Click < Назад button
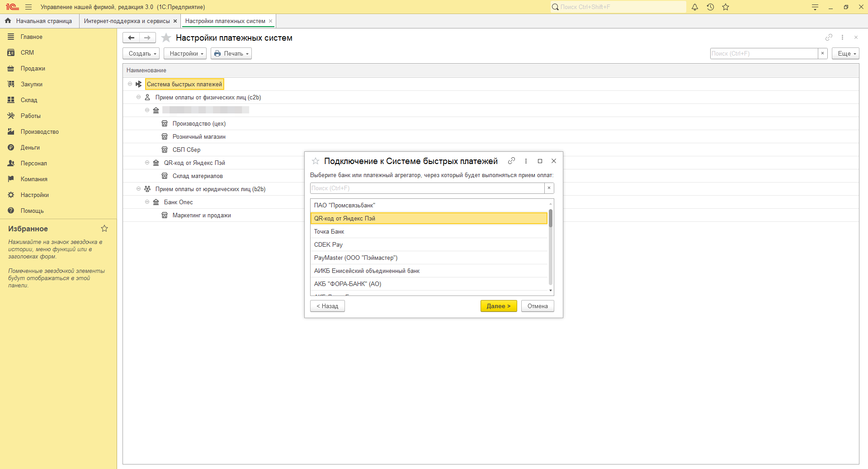The image size is (868, 469). tap(327, 306)
